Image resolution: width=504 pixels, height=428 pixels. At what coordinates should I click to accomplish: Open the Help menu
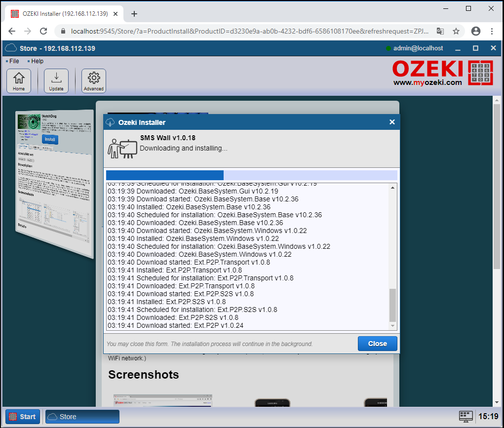pos(37,61)
